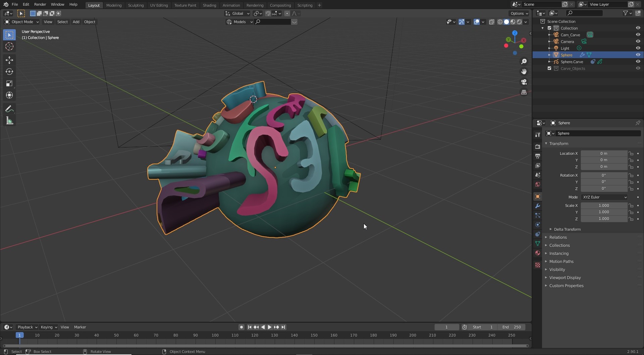Click the current frame marker at 1
Viewport: 644px width, 355px height.
click(x=19, y=335)
